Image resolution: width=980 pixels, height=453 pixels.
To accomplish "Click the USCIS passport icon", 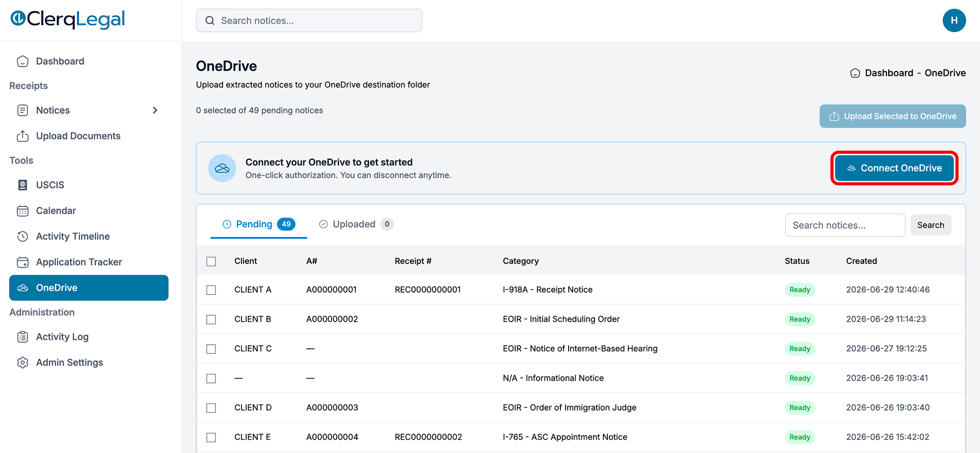I will tap(22, 185).
